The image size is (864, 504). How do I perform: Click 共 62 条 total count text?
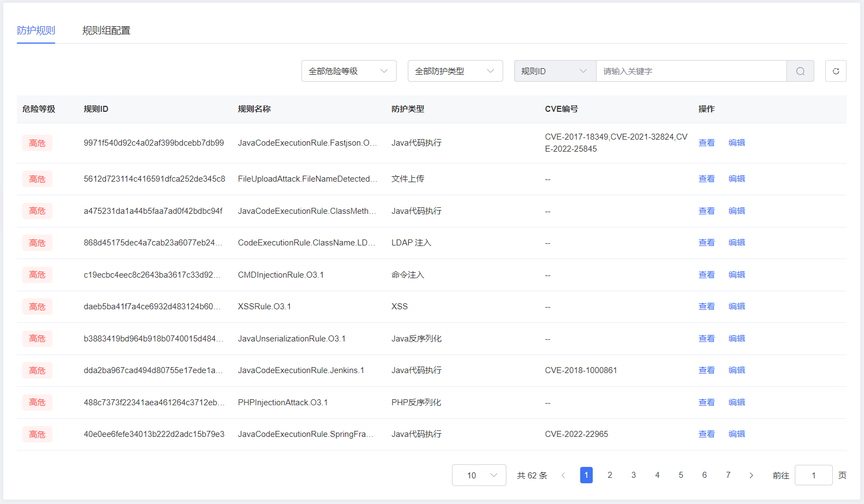532,476
